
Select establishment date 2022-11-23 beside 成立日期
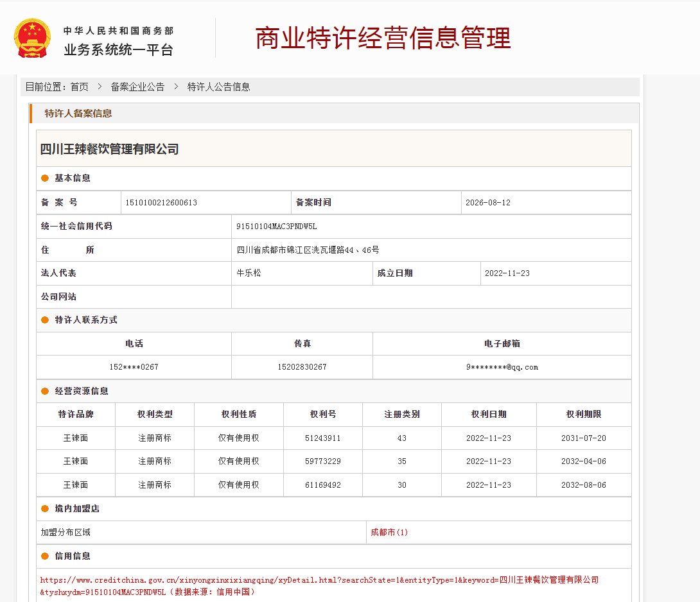tap(507, 273)
